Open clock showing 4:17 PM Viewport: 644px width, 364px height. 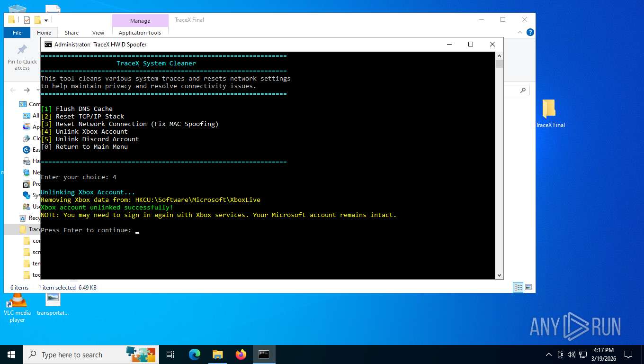[x=603, y=355]
